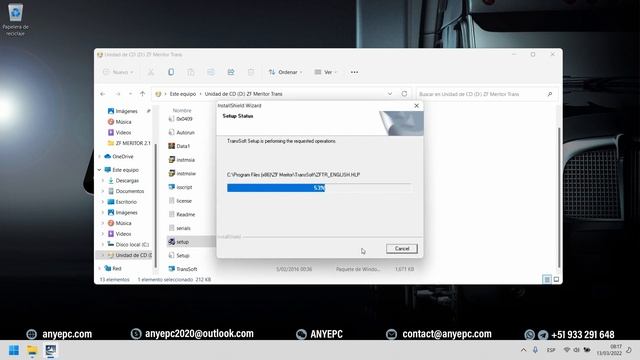Select the TransSoft installer package file

click(x=186, y=269)
